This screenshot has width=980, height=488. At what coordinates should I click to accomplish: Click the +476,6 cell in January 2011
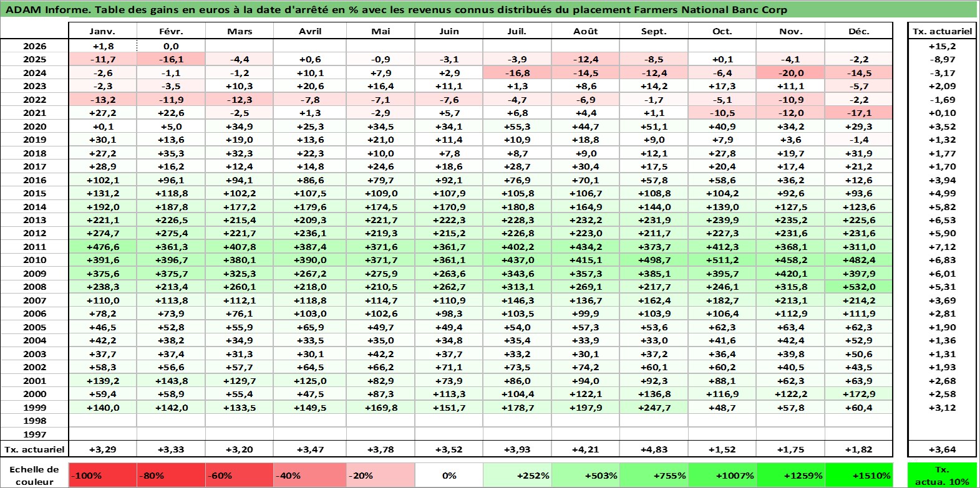(x=103, y=247)
